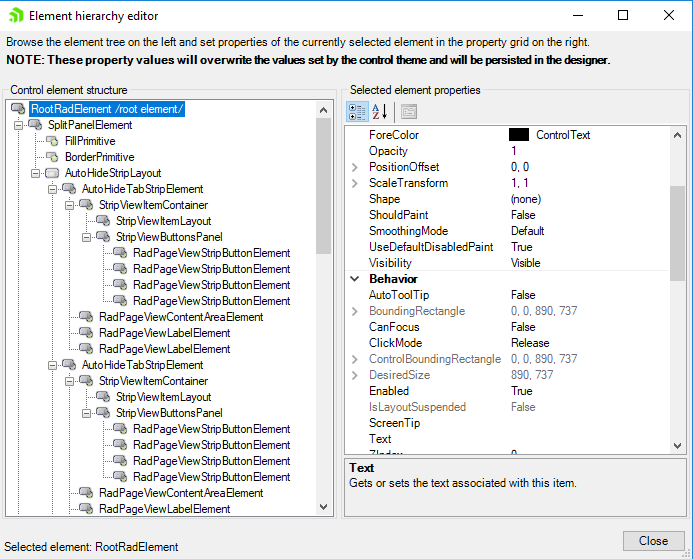Click the BorderPrimitive node icon
Viewport: 693px width, 559px height.
click(52, 157)
